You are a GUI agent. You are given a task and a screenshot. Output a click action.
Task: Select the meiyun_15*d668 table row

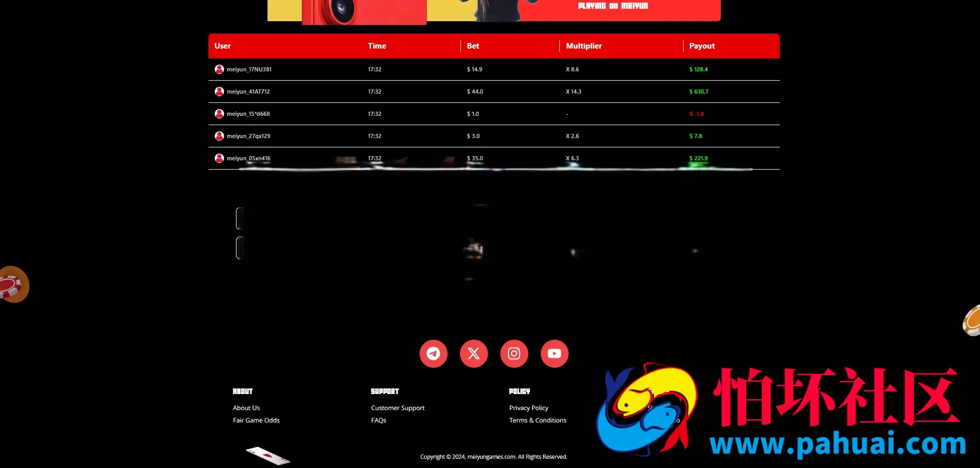click(494, 114)
